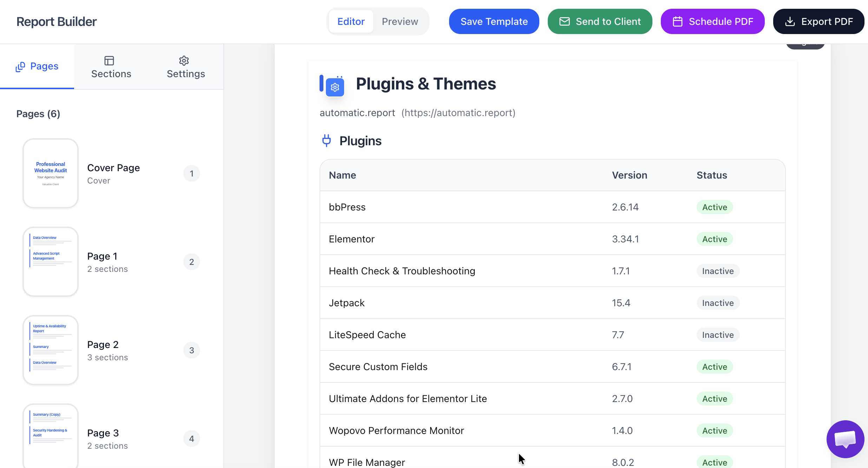The width and height of the screenshot is (868, 468).
Task: Open the automatic.report link
Action: pos(459,113)
